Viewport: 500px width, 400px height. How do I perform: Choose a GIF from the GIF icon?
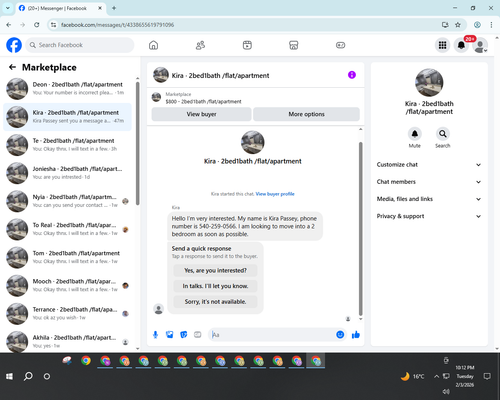[198, 335]
